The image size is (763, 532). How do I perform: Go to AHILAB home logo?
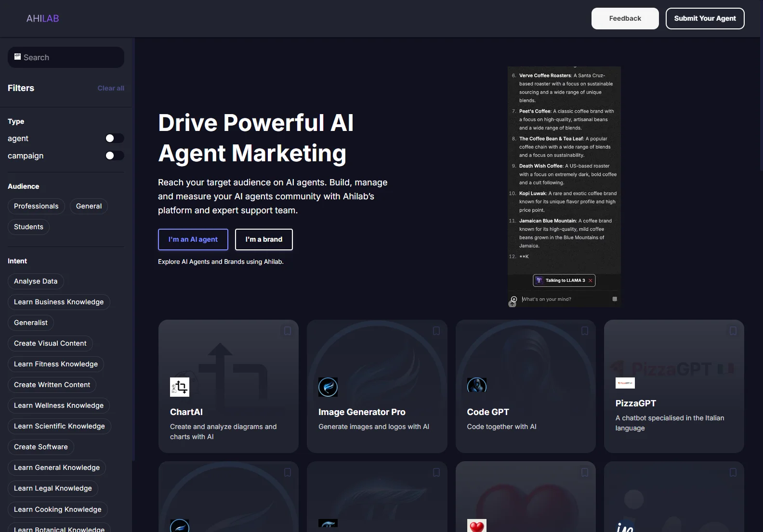coord(43,18)
